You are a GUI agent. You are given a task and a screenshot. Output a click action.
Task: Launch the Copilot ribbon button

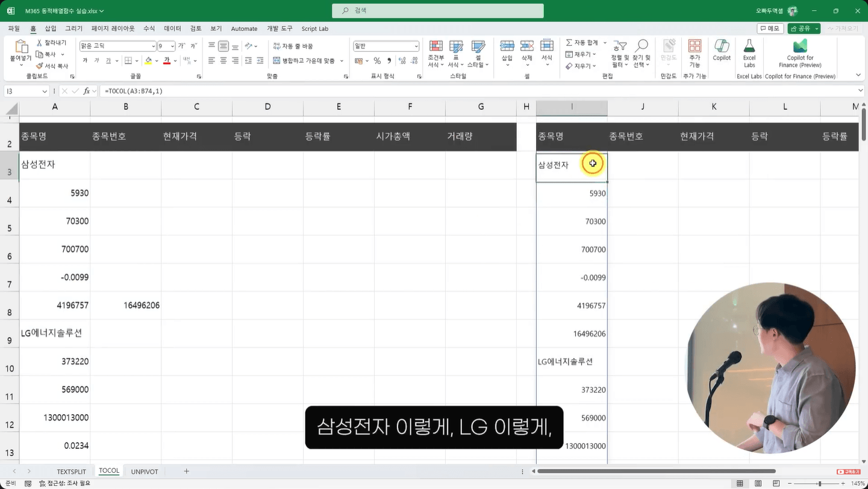pos(722,51)
